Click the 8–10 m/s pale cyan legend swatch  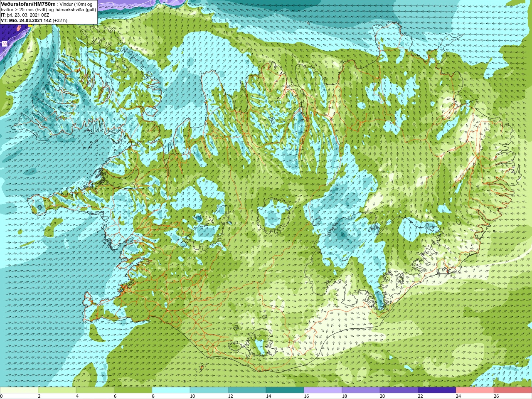(x=171, y=390)
